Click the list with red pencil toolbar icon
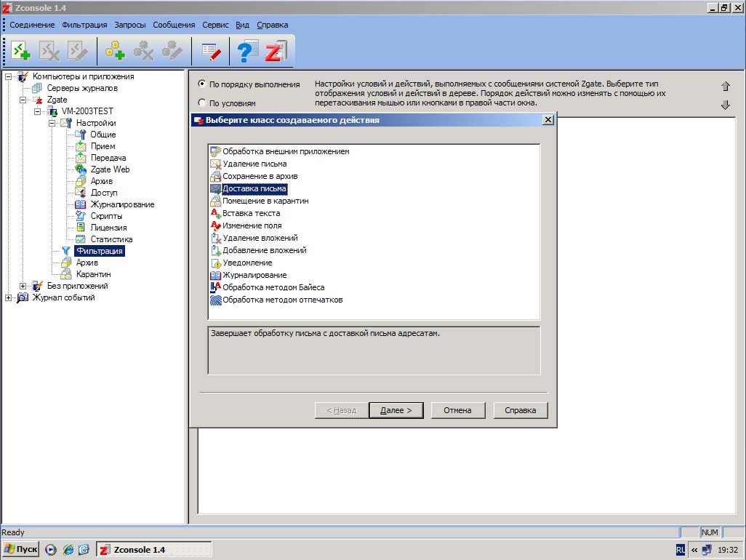 [x=211, y=51]
